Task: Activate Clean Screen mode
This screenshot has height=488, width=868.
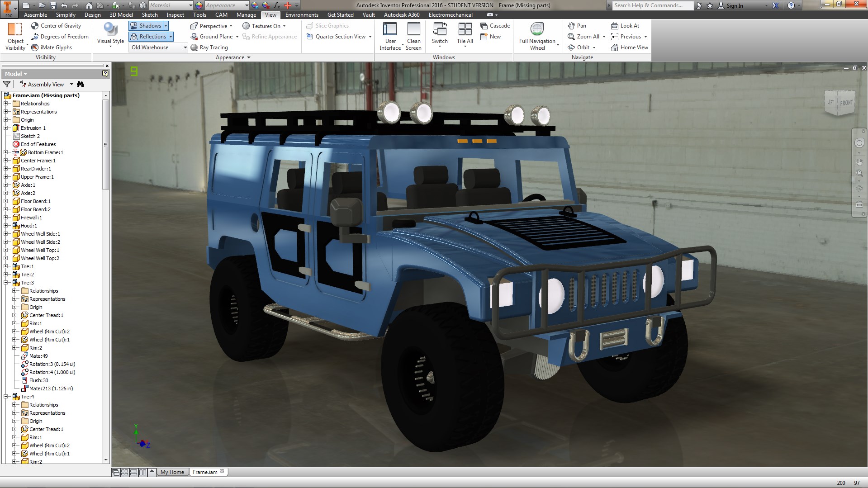Action: tap(413, 36)
